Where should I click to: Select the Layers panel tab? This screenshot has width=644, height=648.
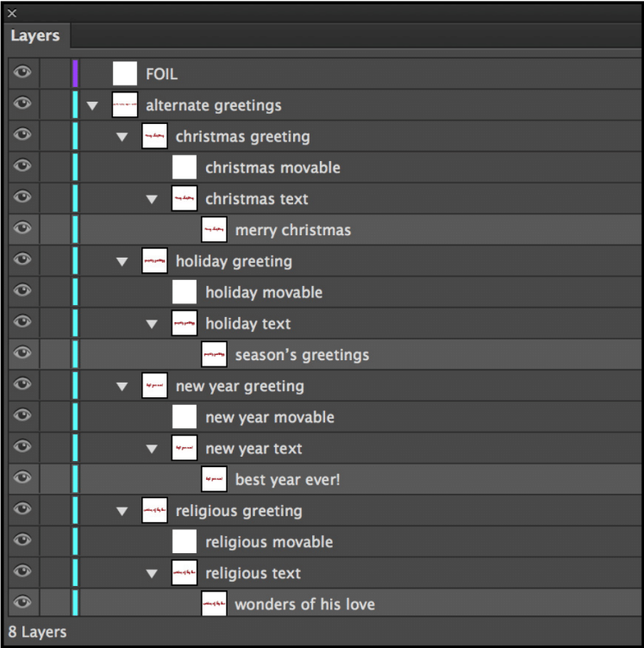tap(35, 35)
